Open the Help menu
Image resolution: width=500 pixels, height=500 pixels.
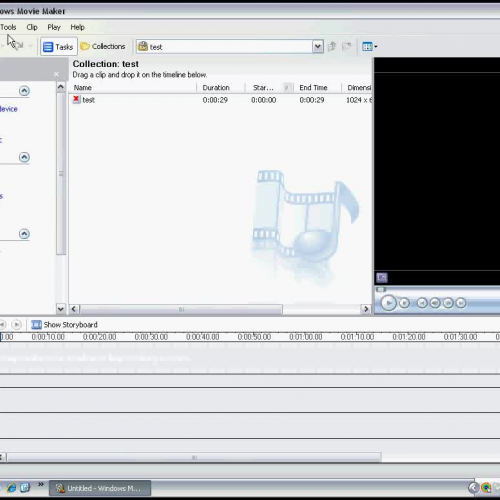coord(77,27)
